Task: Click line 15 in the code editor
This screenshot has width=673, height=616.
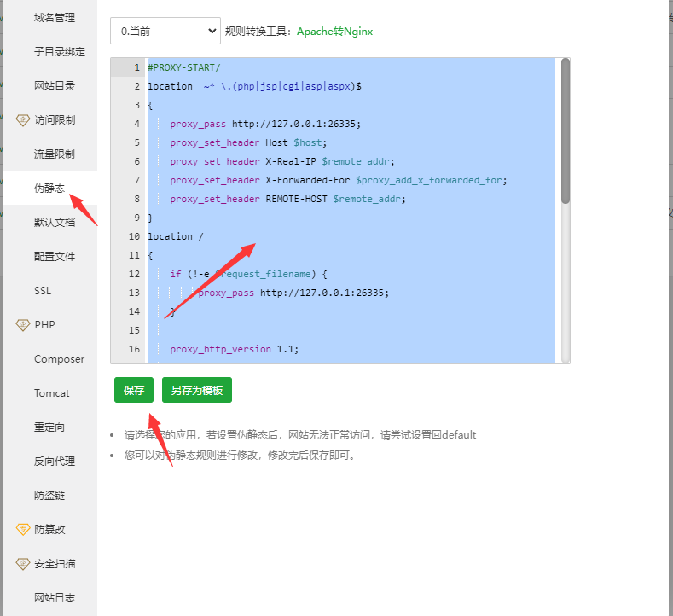Action: click(x=341, y=330)
